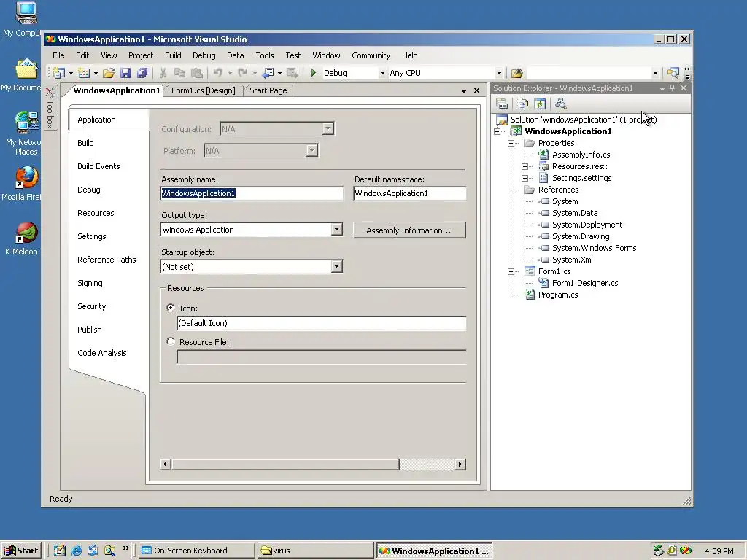Collapse the References folder node
This screenshot has width=747, height=560.
point(511,190)
